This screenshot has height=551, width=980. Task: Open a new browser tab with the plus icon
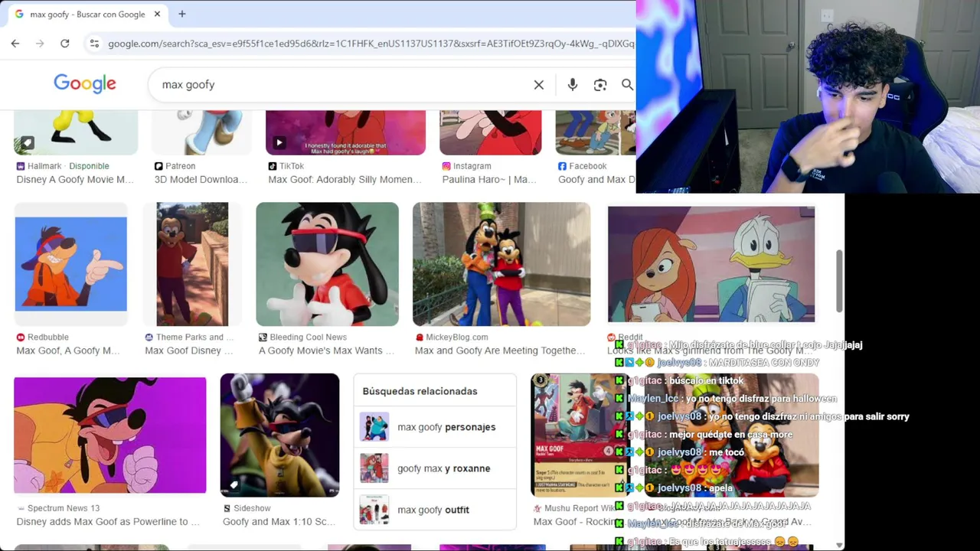(x=182, y=14)
